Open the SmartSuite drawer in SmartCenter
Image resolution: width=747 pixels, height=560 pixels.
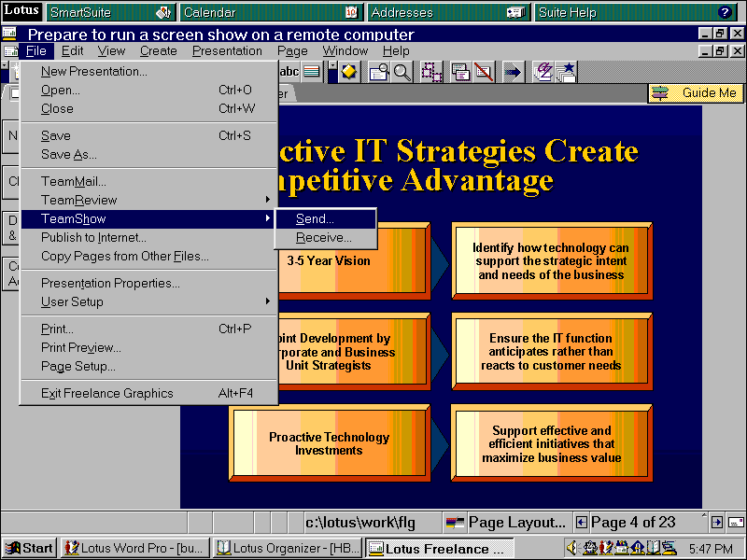coord(110,13)
